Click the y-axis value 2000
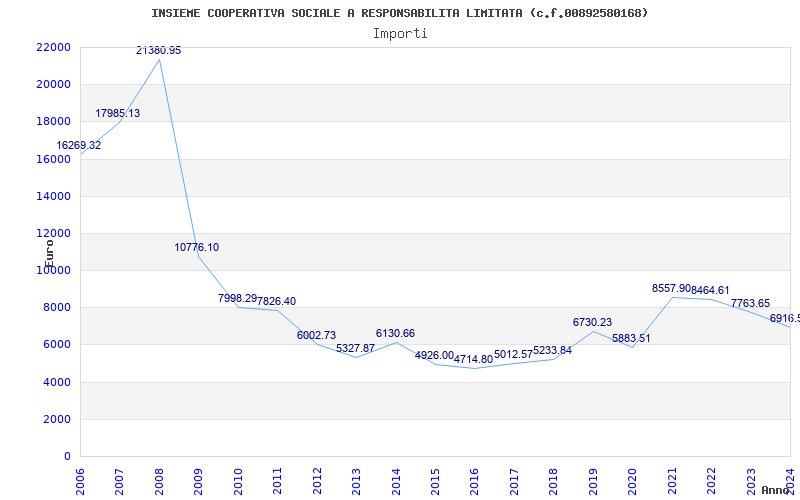Viewport: 800px width, 500px height. pyautogui.click(x=57, y=419)
